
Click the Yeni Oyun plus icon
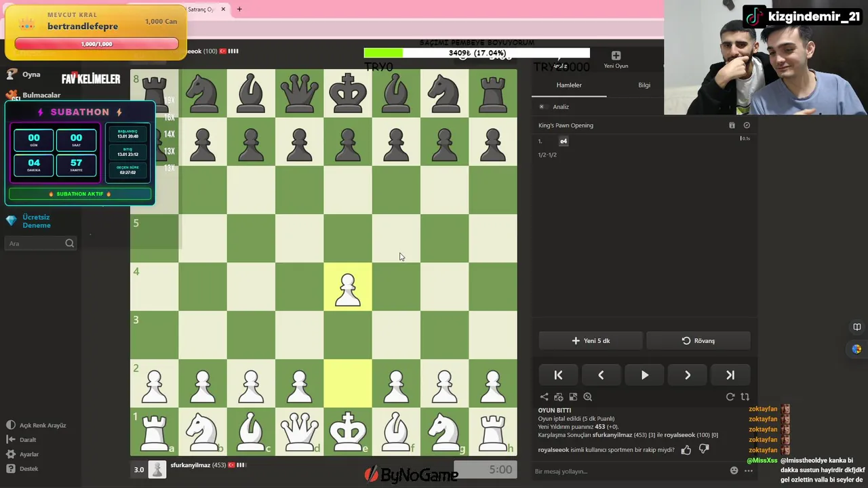pyautogui.click(x=616, y=56)
